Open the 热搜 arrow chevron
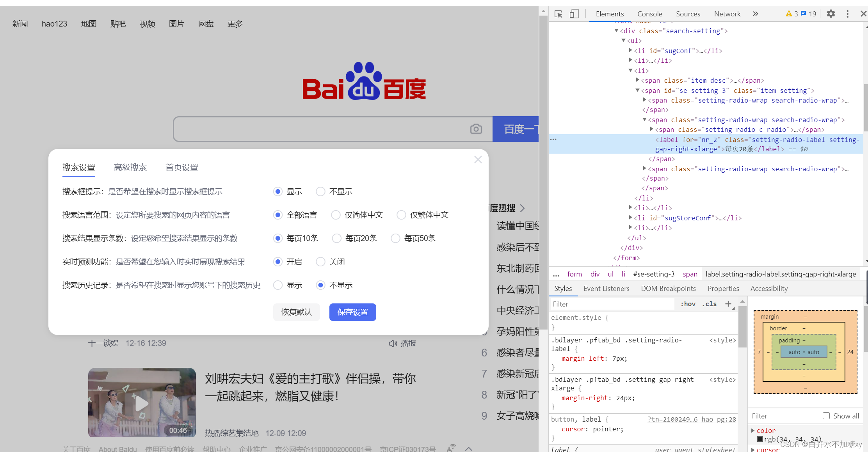This screenshot has width=868, height=452. (x=523, y=208)
